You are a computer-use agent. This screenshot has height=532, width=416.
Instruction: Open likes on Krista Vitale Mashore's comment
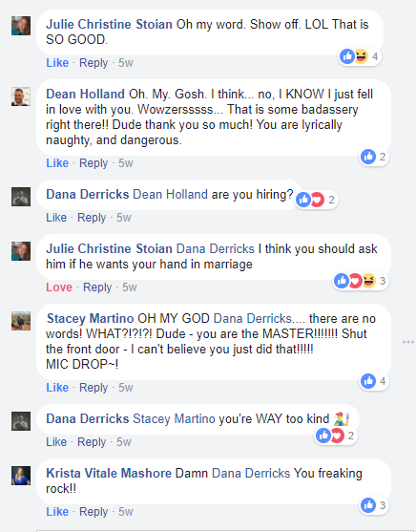(374, 505)
